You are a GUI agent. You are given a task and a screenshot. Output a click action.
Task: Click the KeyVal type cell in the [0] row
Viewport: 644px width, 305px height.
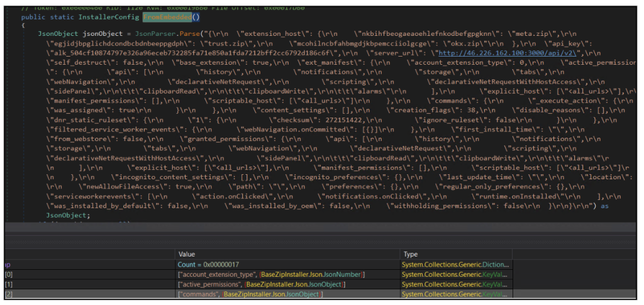point(456,275)
